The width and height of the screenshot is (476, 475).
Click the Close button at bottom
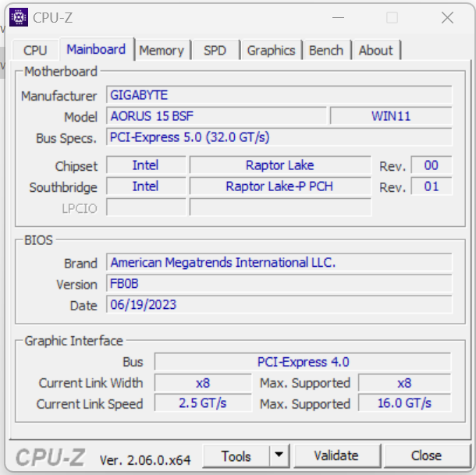tap(426, 456)
